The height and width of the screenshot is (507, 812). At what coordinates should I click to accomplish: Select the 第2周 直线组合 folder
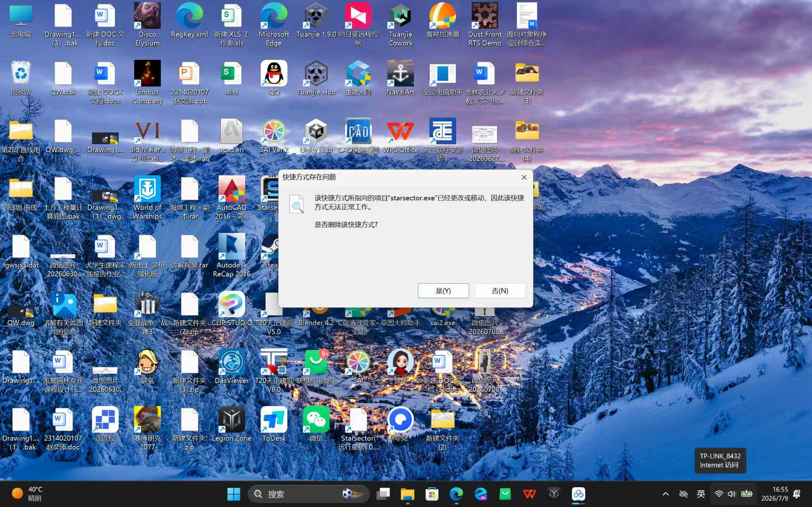pyautogui.click(x=21, y=140)
